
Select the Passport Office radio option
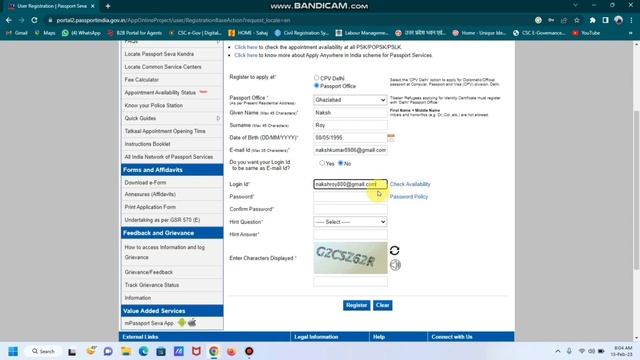coord(316,86)
